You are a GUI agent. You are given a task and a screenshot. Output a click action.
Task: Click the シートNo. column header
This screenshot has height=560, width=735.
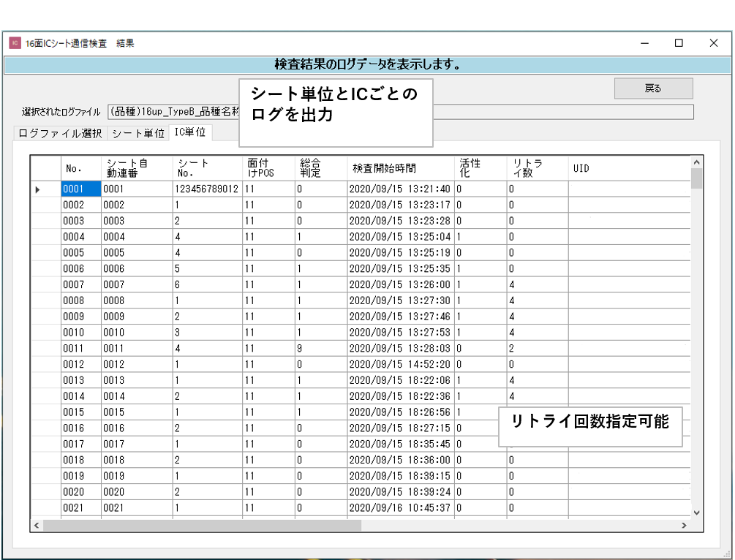click(x=208, y=168)
